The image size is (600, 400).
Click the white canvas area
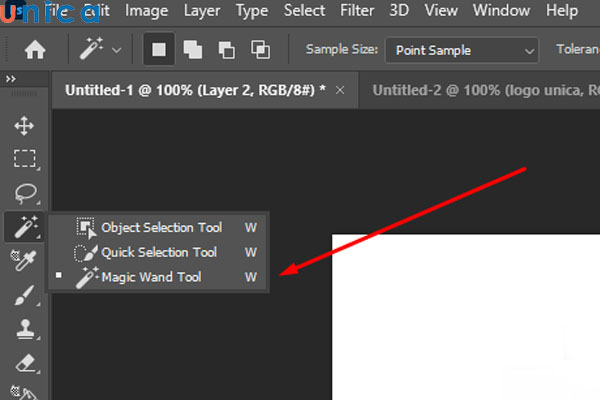click(x=466, y=317)
